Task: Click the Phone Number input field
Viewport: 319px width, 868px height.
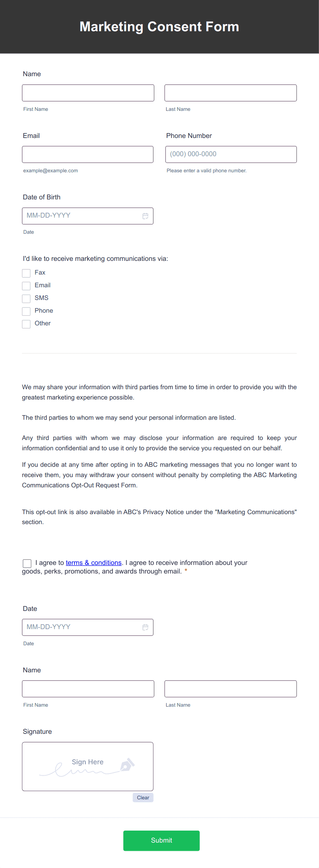Action: click(x=230, y=154)
